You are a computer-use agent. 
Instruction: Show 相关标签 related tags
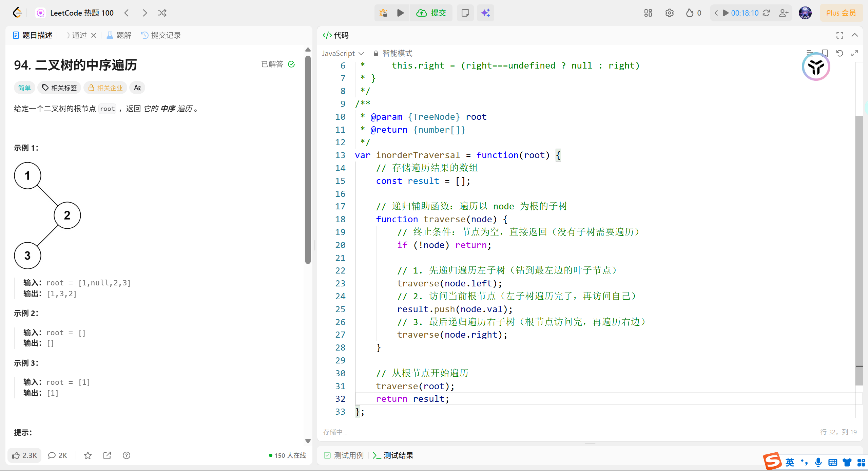coord(59,88)
